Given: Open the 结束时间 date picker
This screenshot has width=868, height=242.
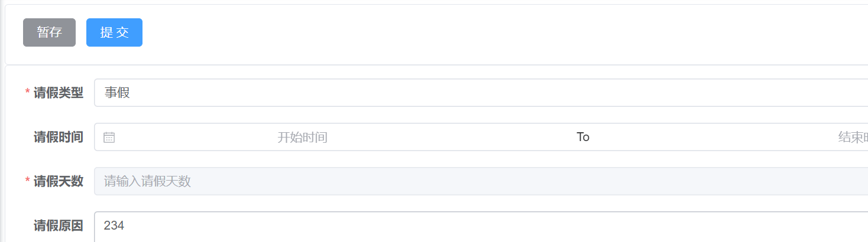Looking at the screenshot, I should point(853,138).
